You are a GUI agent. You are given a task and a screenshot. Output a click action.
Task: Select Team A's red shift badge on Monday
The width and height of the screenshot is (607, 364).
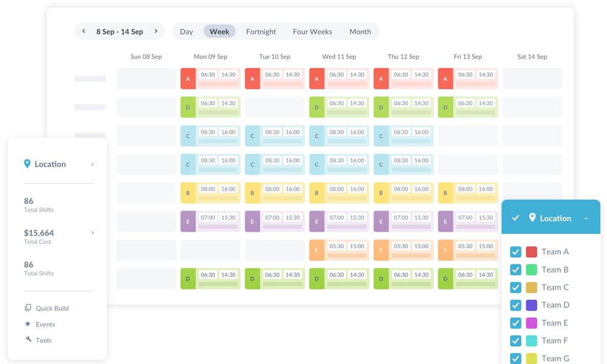[x=188, y=78]
